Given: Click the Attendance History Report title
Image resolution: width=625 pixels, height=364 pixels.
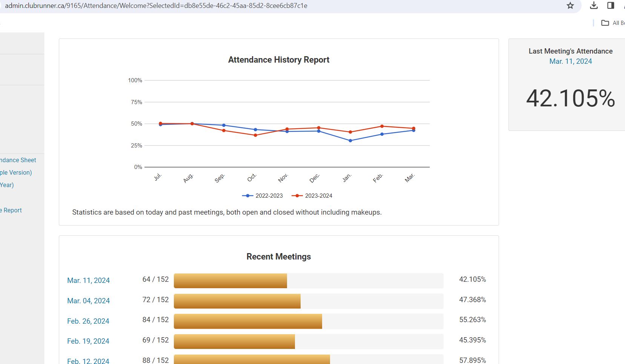Looking at the screenshot, I should 279,60.
